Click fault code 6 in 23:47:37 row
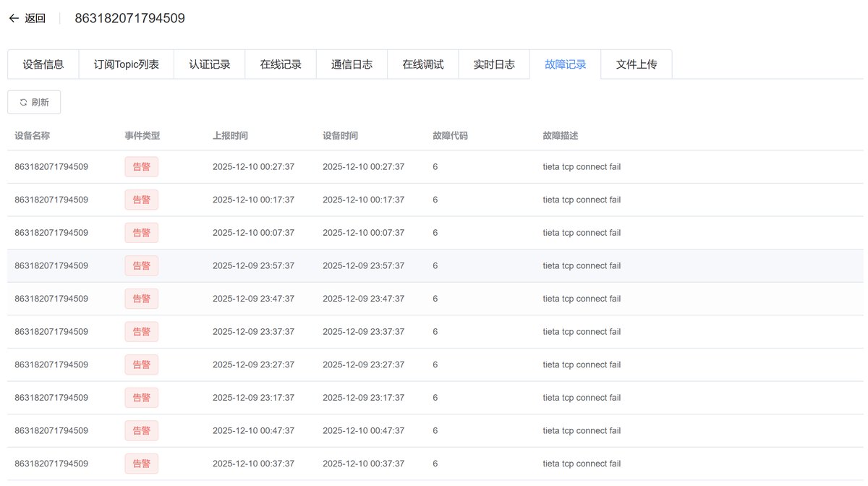This screenshot has width=868, height=486. pos(435,299)
